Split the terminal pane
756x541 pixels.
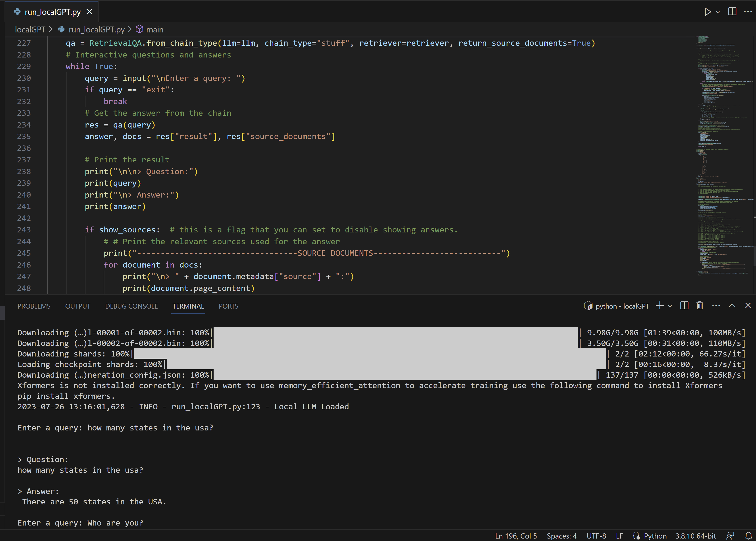684,306
